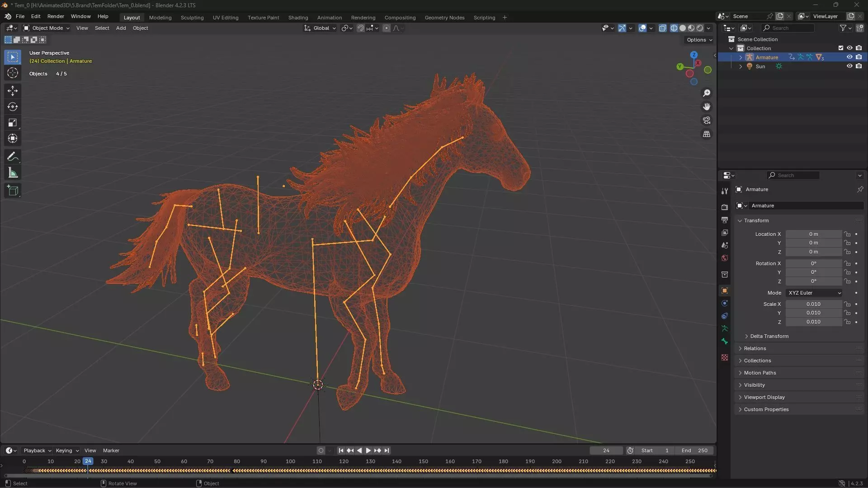Select the Cursor tool
Screen dimensions: 868x488
(x=13, y=73)
